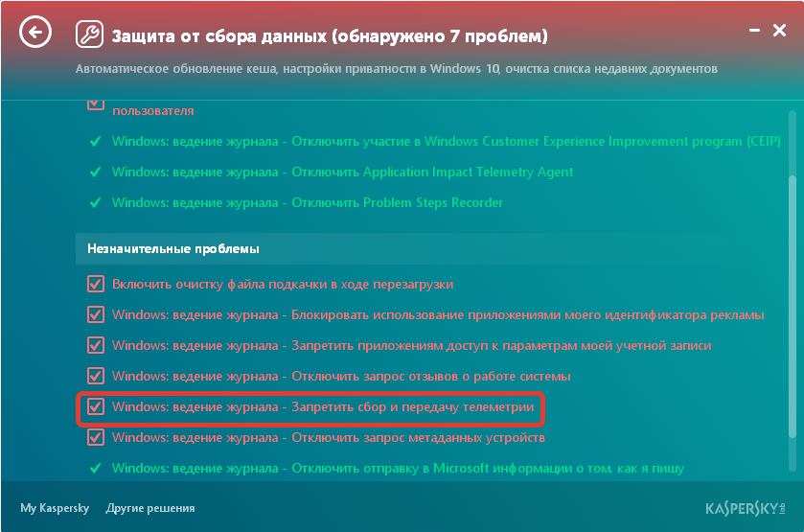The image size is (804, 532).
Task: Click green checkmark beside Microsoft typing info item
Action: 95,469
